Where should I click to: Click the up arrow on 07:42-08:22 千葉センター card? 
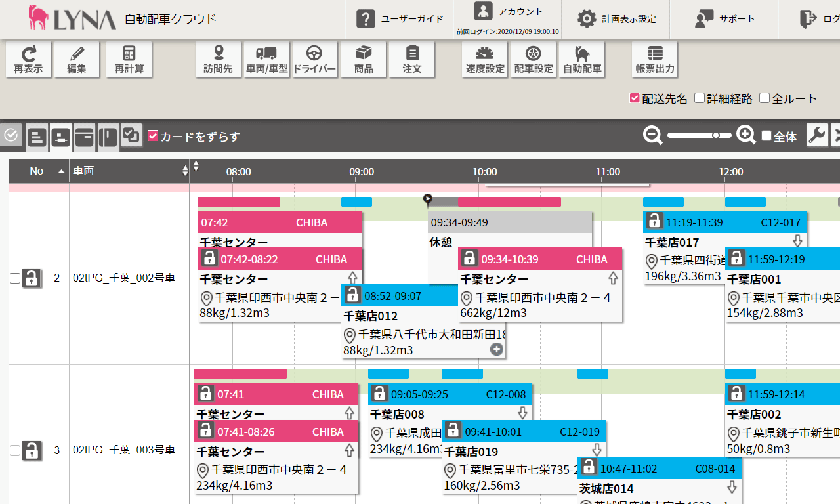click(x=352, y=277)
